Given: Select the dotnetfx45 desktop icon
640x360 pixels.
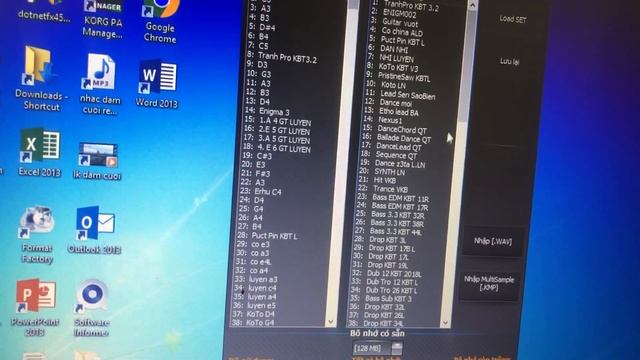Looking at the screenshot, I should [44, 11].
